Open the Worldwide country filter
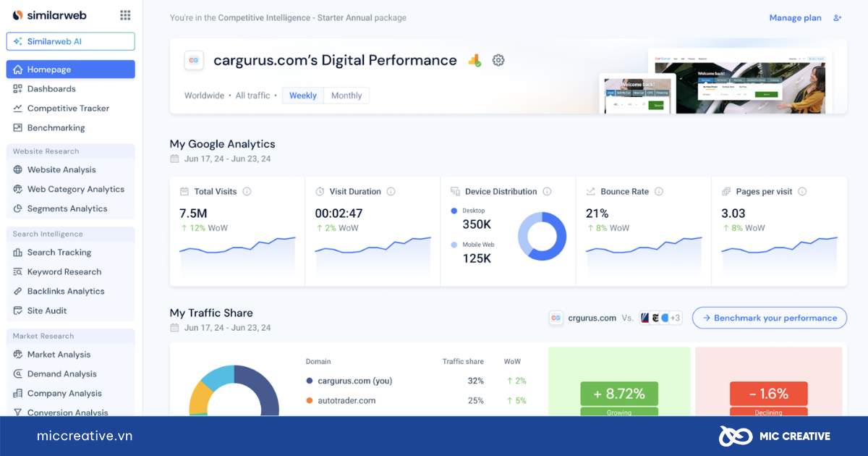Viewport: 868px width, 456px height. click(204, 96)
